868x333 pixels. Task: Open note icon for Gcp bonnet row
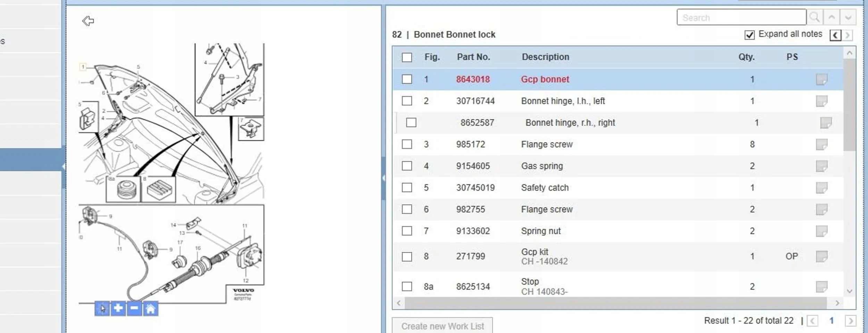[821, 79]
